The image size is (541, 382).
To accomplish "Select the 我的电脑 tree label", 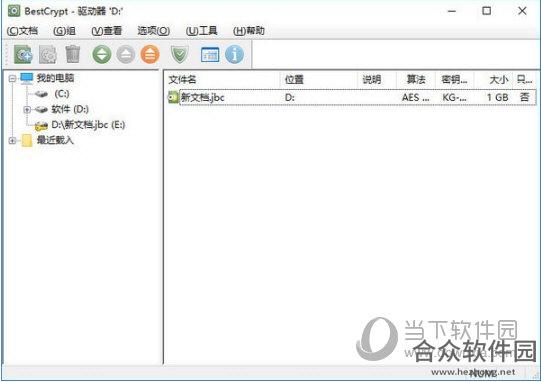I will 55,78.
